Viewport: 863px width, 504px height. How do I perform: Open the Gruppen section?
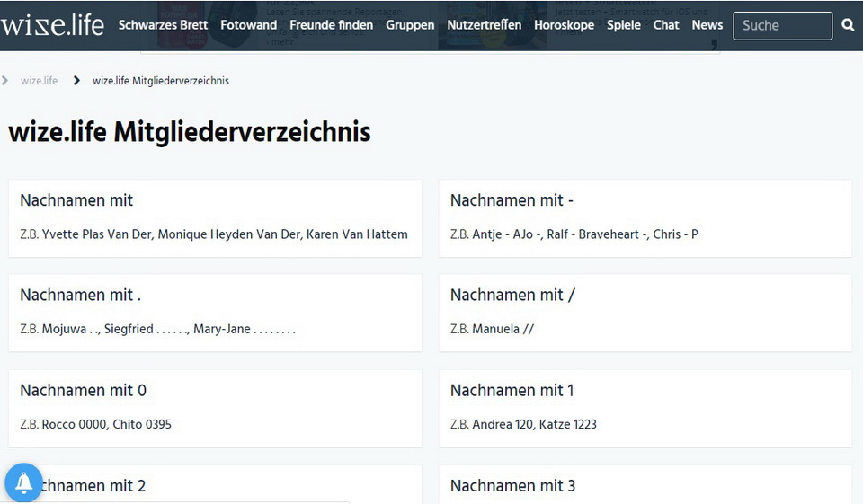click(410, 25)
